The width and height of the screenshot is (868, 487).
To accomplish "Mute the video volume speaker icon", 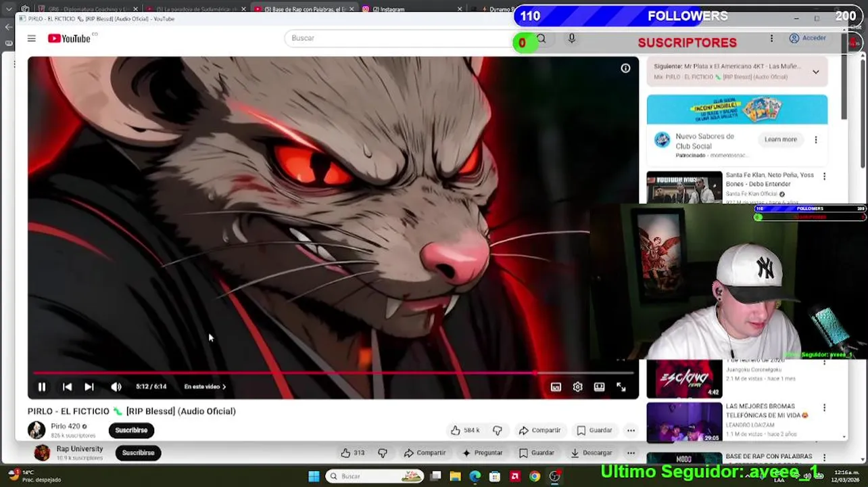I will 116,387.
